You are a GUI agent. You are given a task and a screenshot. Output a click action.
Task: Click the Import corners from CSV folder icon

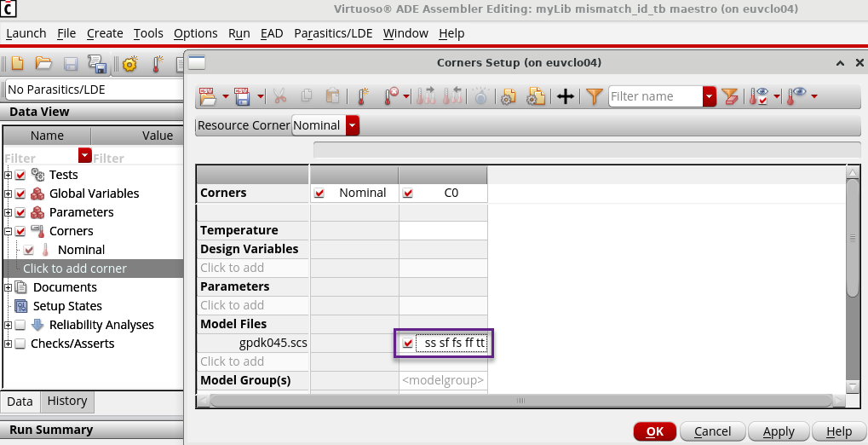[x=208, y=96]
